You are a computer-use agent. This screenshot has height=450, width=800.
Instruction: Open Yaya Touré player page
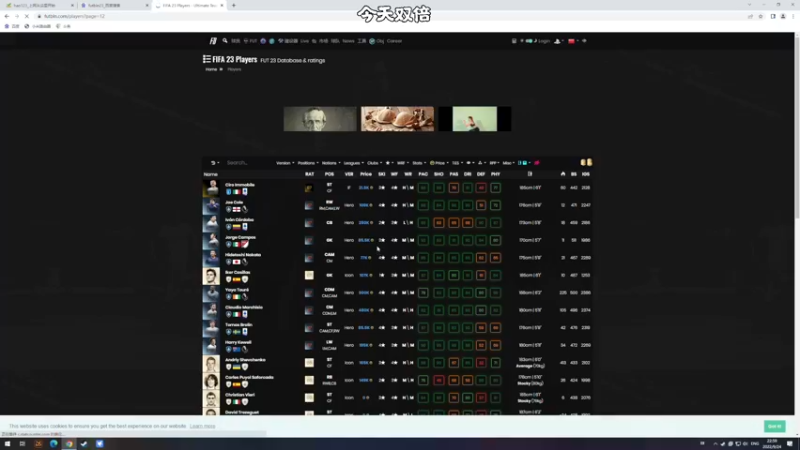pos(237,290)
